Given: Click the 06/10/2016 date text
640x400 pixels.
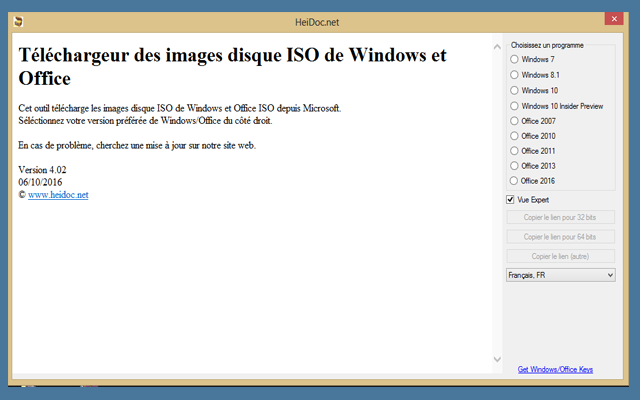Looking at the screenshot, I should point(40,182).
